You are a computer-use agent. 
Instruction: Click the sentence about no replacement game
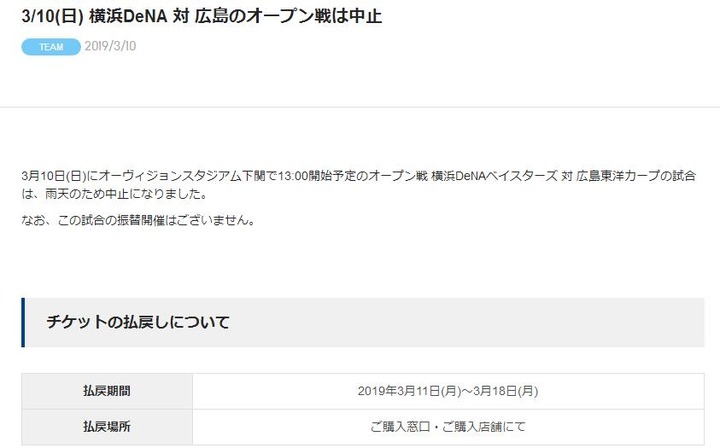[x=138, y=220]
